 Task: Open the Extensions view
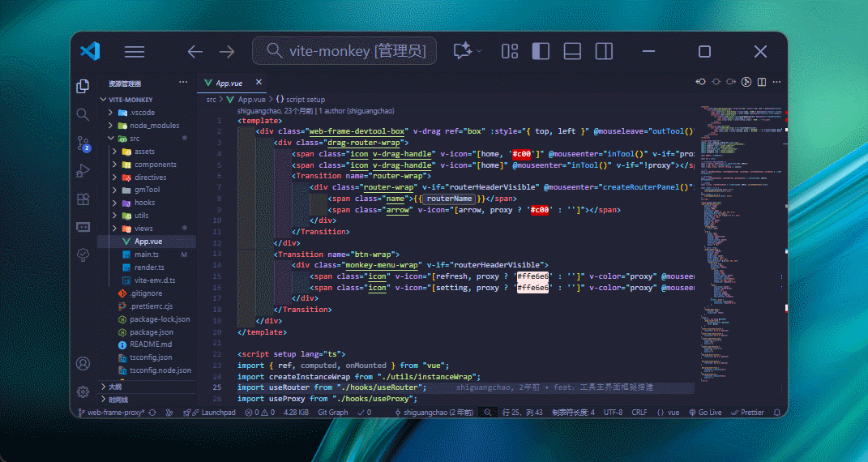pyautogui.click(x=83, y=199)
